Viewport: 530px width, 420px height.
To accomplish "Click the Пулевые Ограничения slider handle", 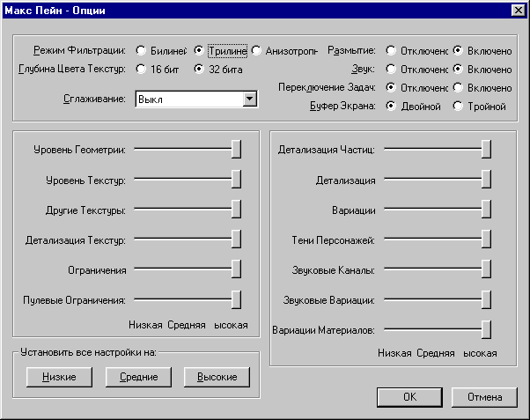I will (236, 299).
